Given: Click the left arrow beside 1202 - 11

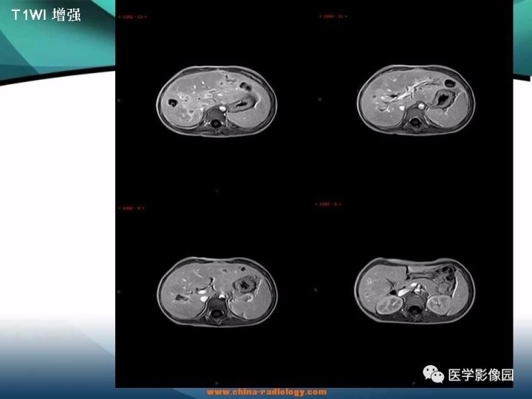Looking at the screenshot, I should (321, 16).
